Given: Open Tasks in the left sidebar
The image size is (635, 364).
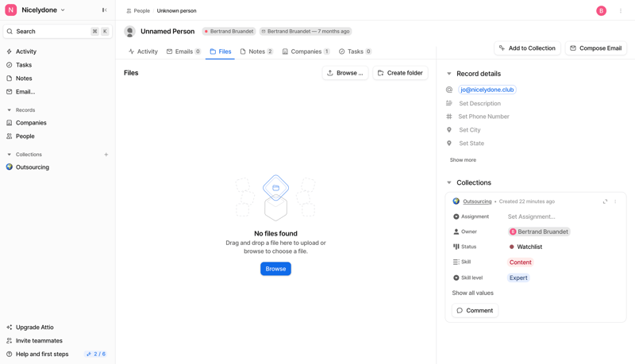Looking at the screenshot, I should [x=24, y=65].
